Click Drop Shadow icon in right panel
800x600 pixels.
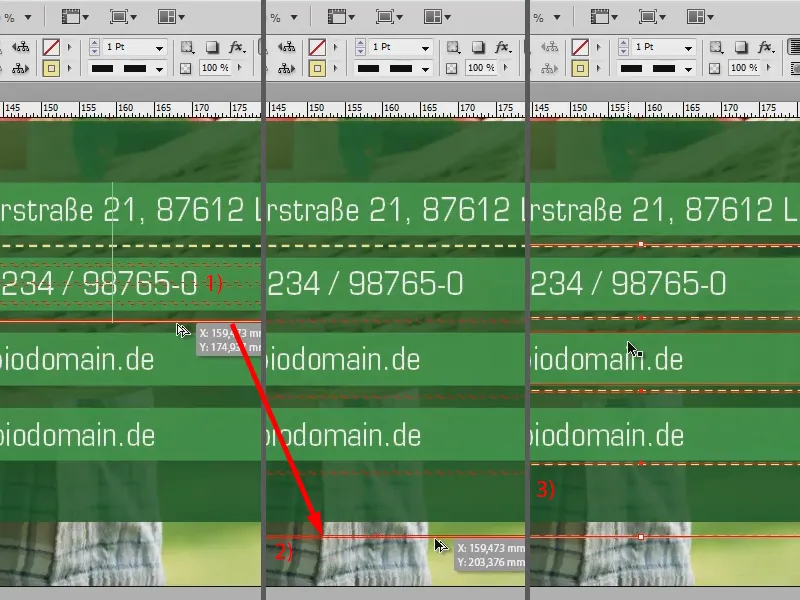(x=741, y=47)
